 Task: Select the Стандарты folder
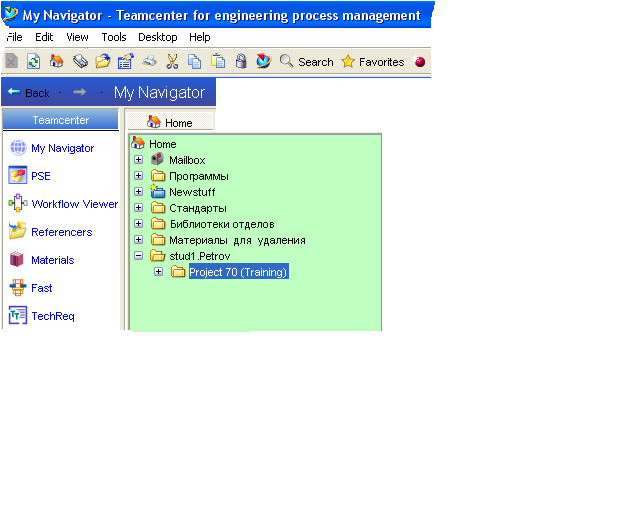pyautogui.click(x=198, y=208)
